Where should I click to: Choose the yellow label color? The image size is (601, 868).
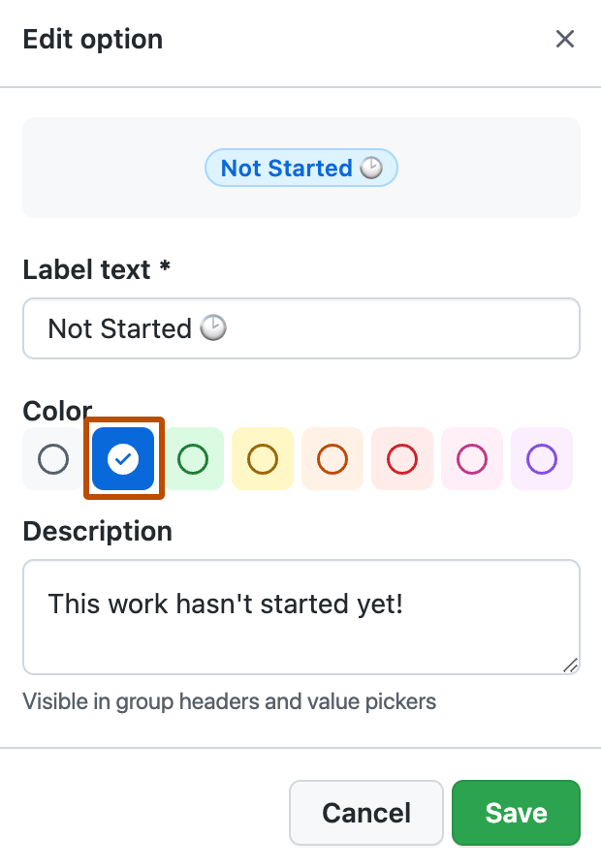coord(263,458)
